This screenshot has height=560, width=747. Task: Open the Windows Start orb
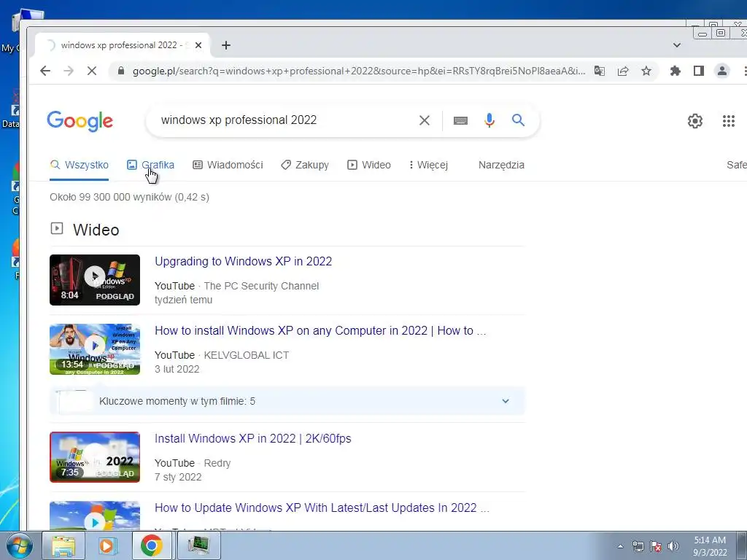[19, 545]
